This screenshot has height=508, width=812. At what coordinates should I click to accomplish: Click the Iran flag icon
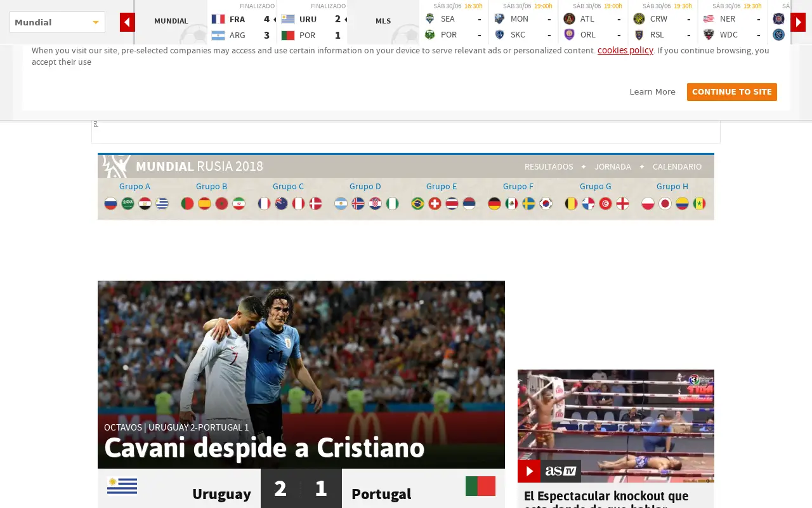point(239,204)
